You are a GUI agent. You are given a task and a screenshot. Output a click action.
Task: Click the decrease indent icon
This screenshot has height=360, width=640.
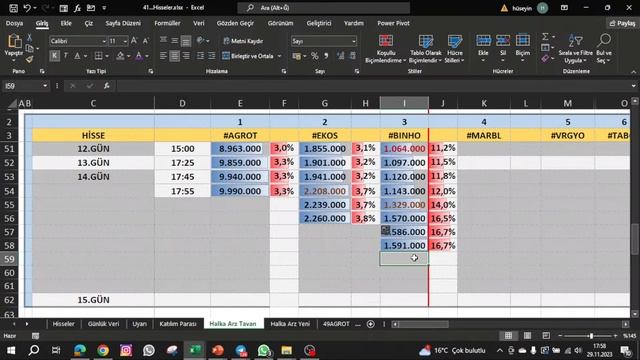pos(200,56)
